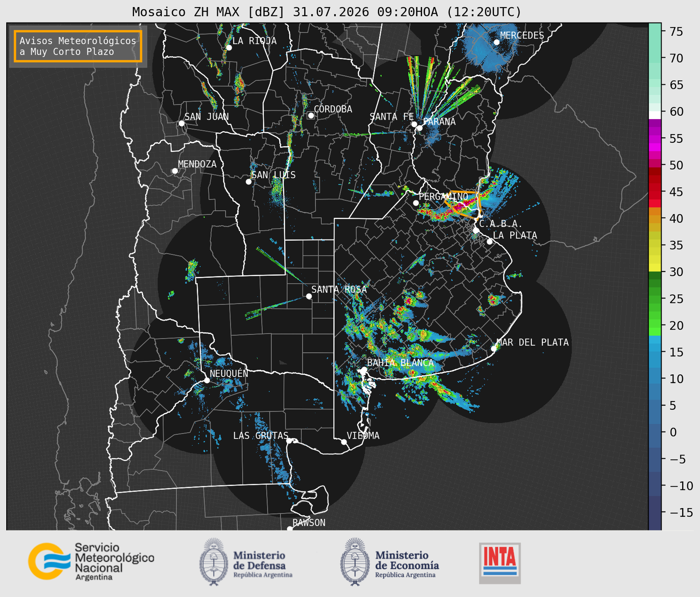Click the Servicio Meteorológico Nacional logo
This screenshot has height=597, width=700.
(x=91, y=561)
